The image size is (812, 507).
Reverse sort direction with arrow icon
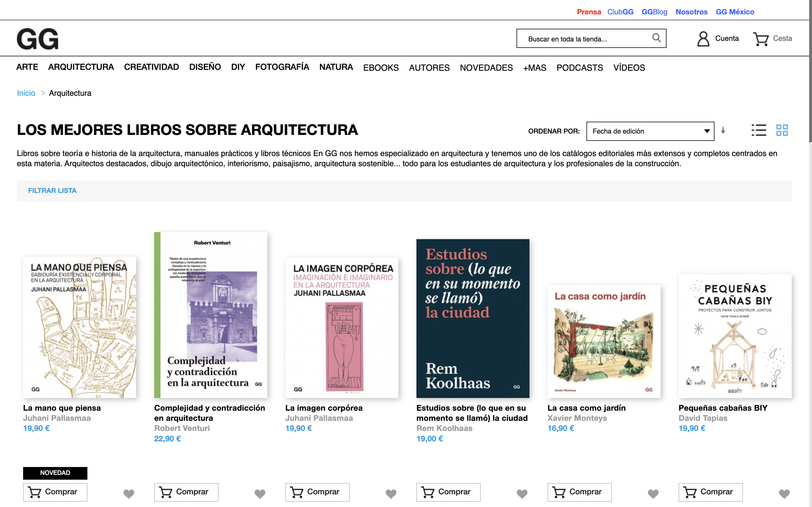pos(723,130)
